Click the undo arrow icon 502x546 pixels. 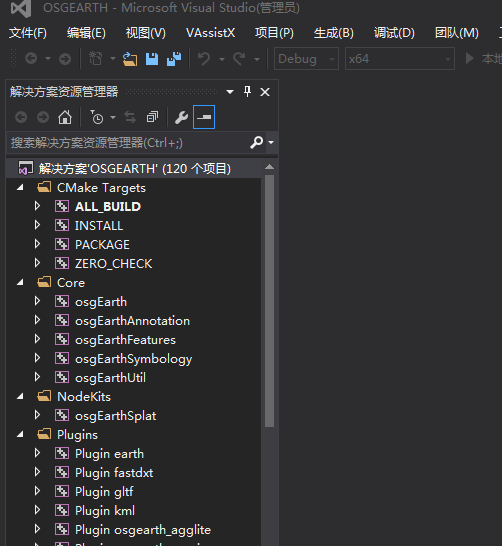[x=204, y=59]
